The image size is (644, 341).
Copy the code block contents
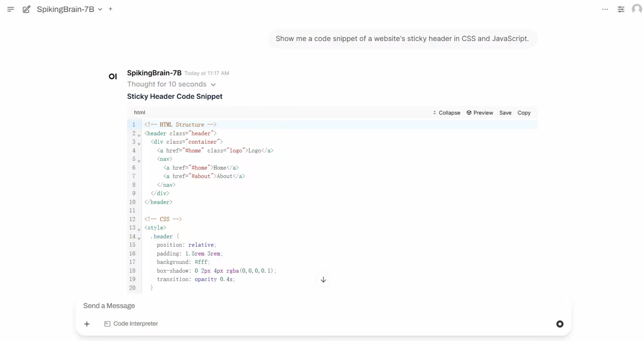click(x=524, y=113)
